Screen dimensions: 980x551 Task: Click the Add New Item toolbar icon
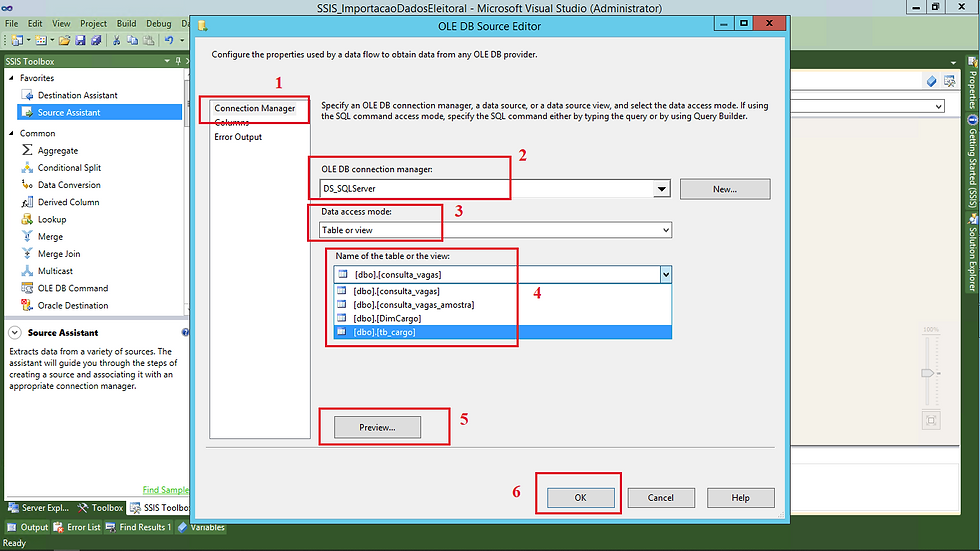click(x=41, y=41)
